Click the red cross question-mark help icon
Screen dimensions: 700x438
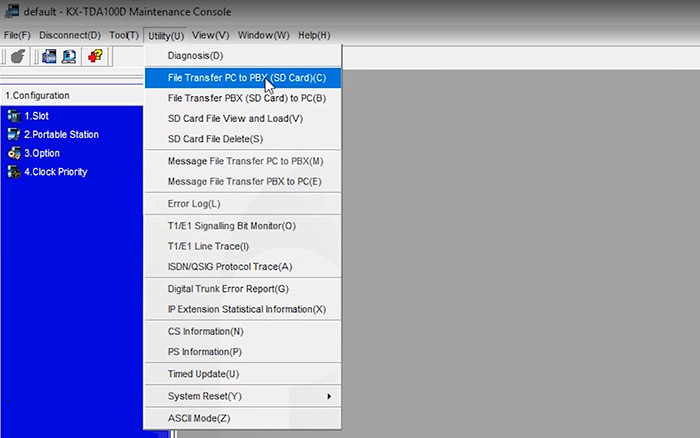click(x=95, y=56)
